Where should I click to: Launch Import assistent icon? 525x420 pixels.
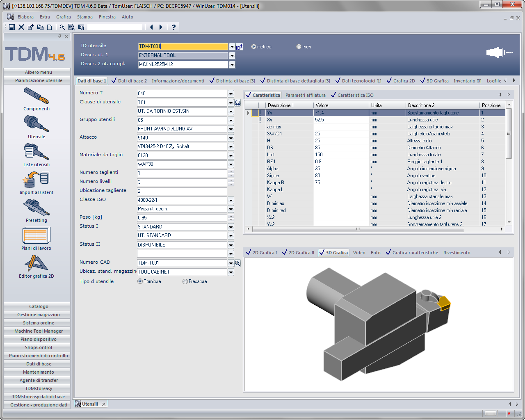click(x=37, y=180)
